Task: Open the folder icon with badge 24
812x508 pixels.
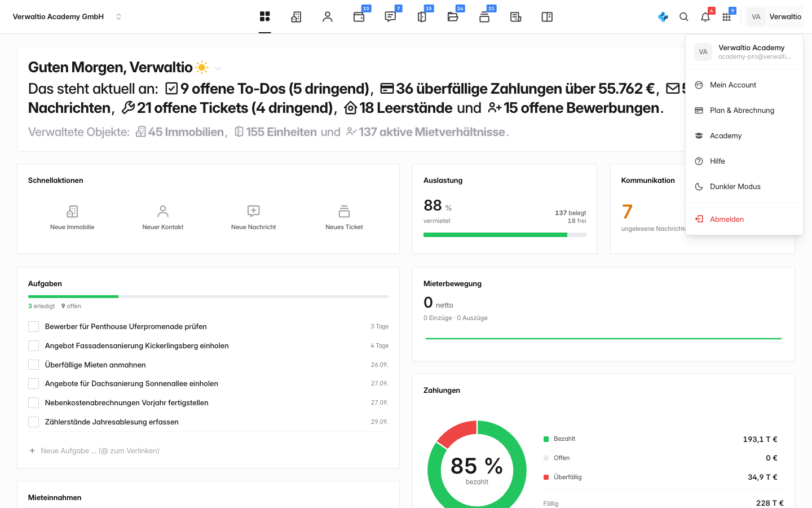Action: (453, 17)
